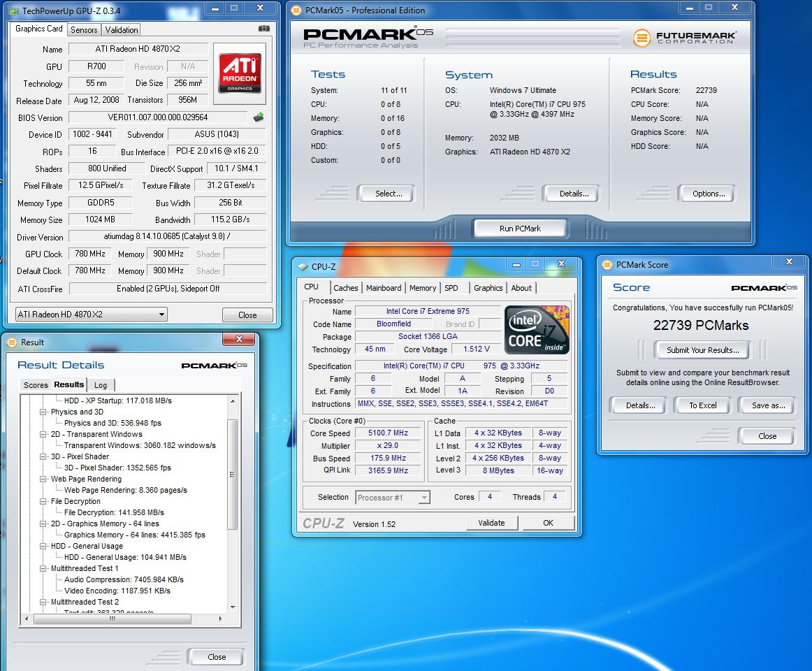Switch to the Mainboard tab in CPU-Z
812x671 pixels.
(384, 288)
